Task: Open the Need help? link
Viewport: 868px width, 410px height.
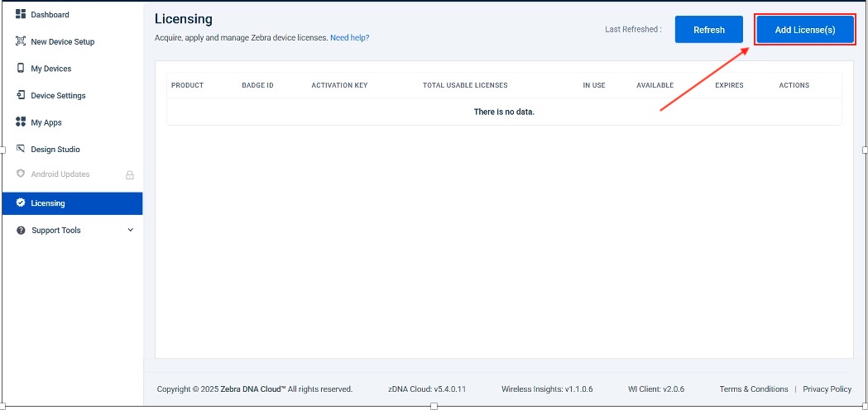Action: coord(349,38)
